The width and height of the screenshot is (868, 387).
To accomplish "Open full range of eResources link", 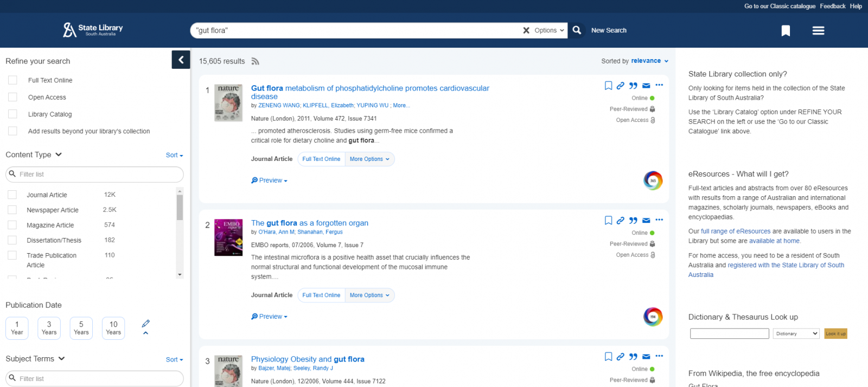I will tap(736, 231).
